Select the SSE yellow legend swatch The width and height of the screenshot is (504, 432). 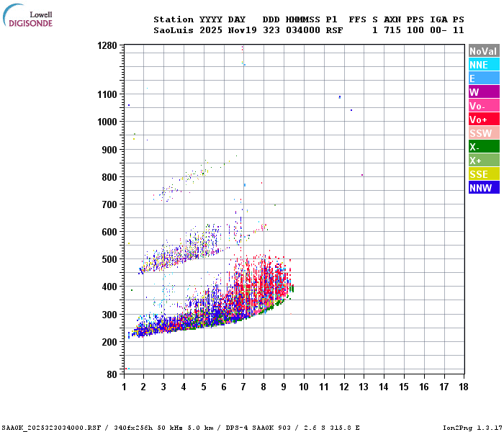(484, 174)
